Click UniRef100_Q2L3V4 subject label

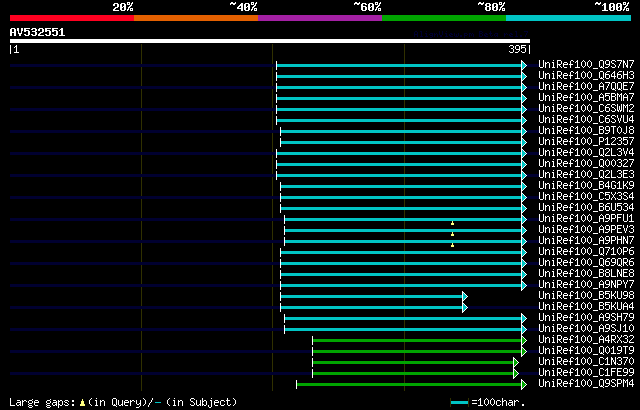click(x=586, y=153)
